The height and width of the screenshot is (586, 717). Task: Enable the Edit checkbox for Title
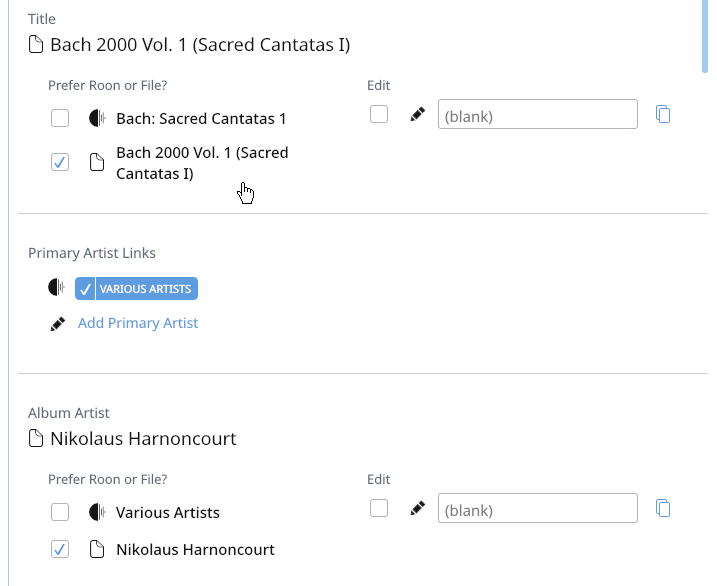tap(379, 114)
